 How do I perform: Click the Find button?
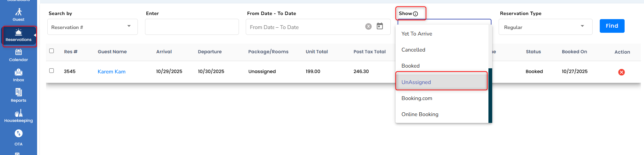[x=612, y=26]
